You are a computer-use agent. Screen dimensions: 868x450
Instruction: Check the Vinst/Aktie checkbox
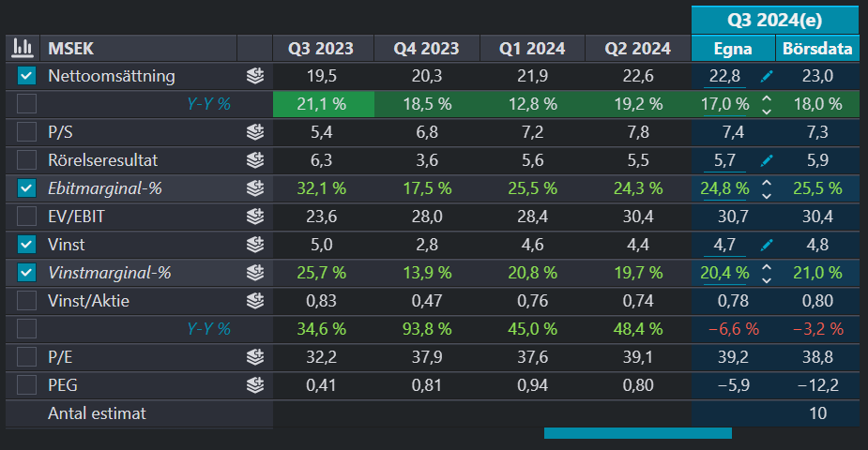click(x=26, y=301)
